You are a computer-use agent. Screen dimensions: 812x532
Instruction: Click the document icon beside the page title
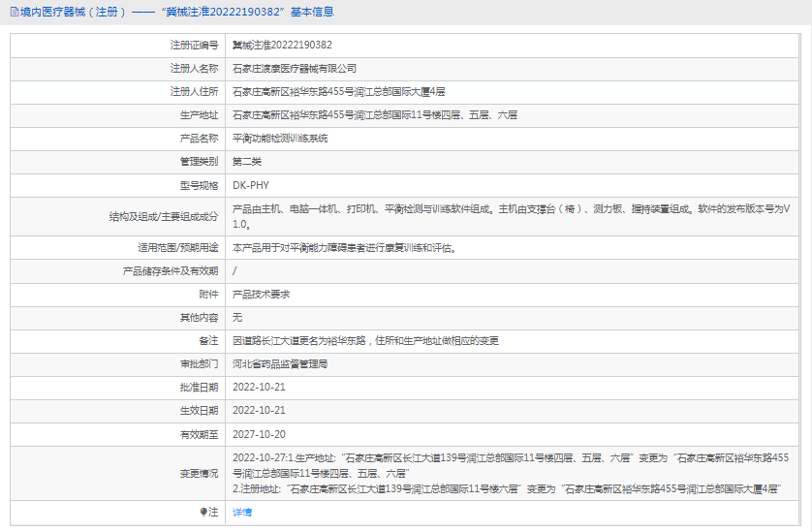click(14, 12)
